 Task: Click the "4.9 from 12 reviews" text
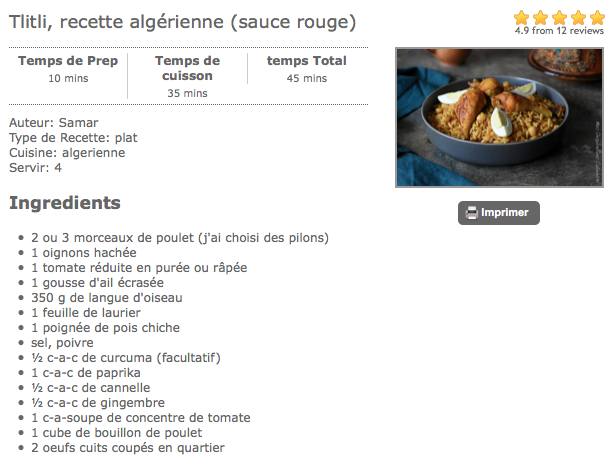click(x=559, y=31)
